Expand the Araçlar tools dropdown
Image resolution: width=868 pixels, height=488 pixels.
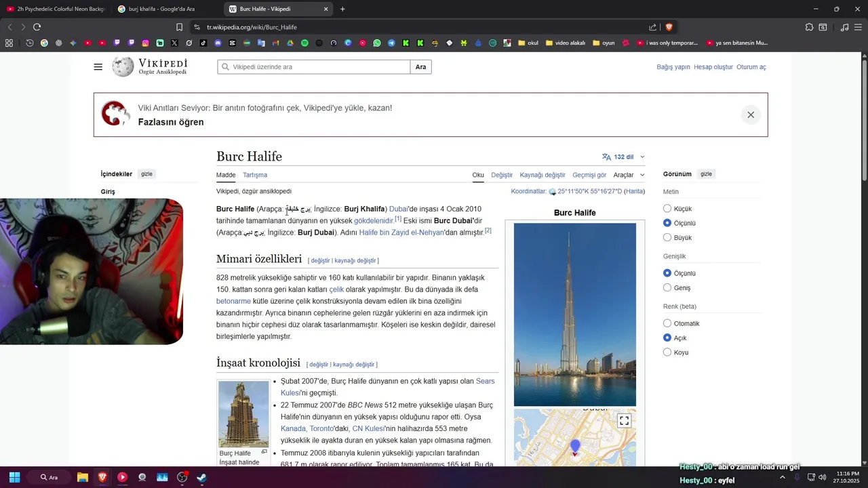pyautogui.click(x=629, y=175)
